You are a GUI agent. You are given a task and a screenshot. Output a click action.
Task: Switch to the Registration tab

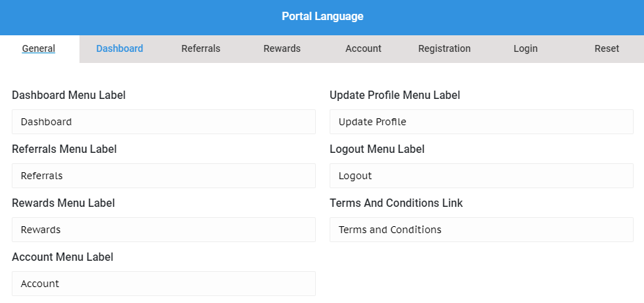[444, 48]
